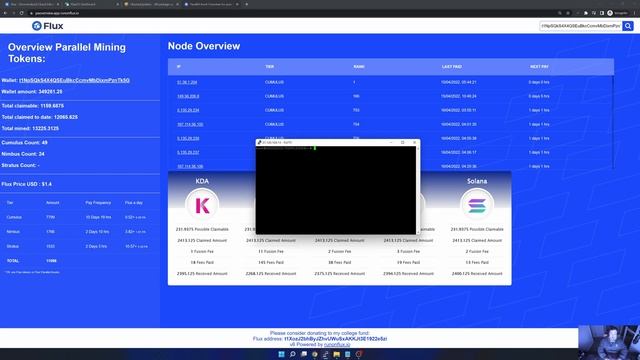Click the red app icon on taskbar
This screenshot has height=360, width=640.
(358, 354)
